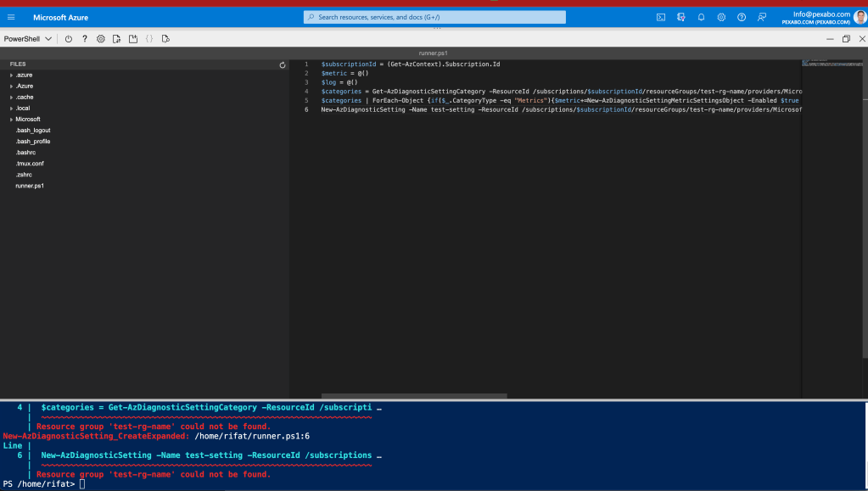
Task: Open Cloud Shell settings gear
Action: 101,39
